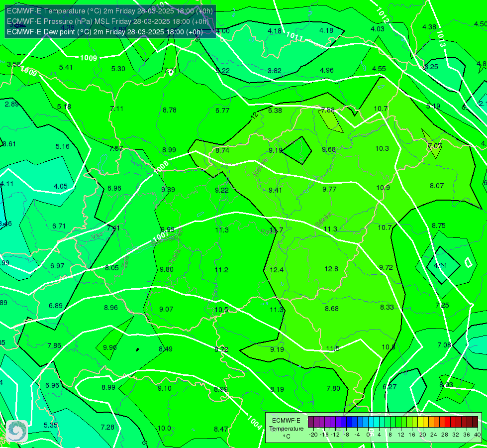Click the 11.2 temperature value
Screen dimensions: 487x448
(221, 270)
